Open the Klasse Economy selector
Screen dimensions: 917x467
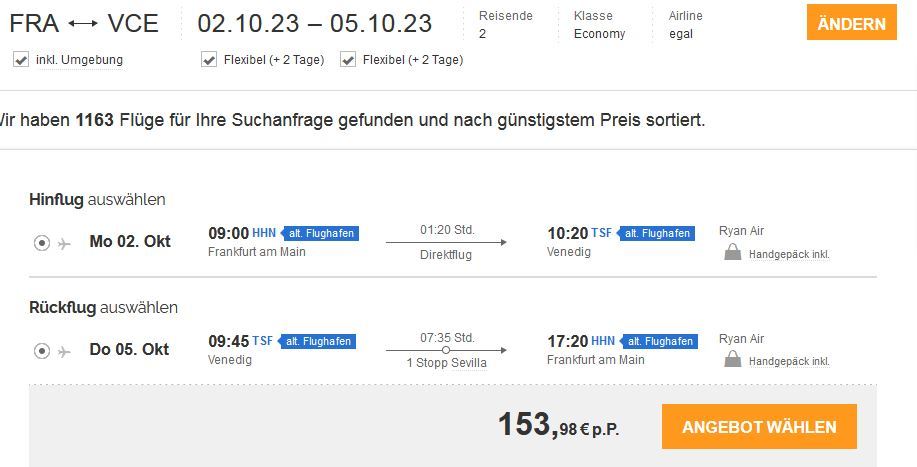coord(600,25)
